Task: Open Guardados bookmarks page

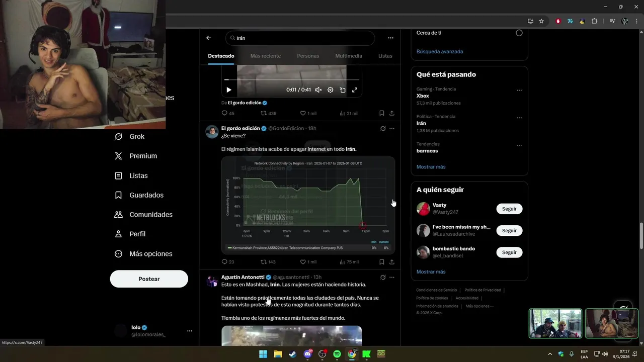Action: click(x=139, y=195)
